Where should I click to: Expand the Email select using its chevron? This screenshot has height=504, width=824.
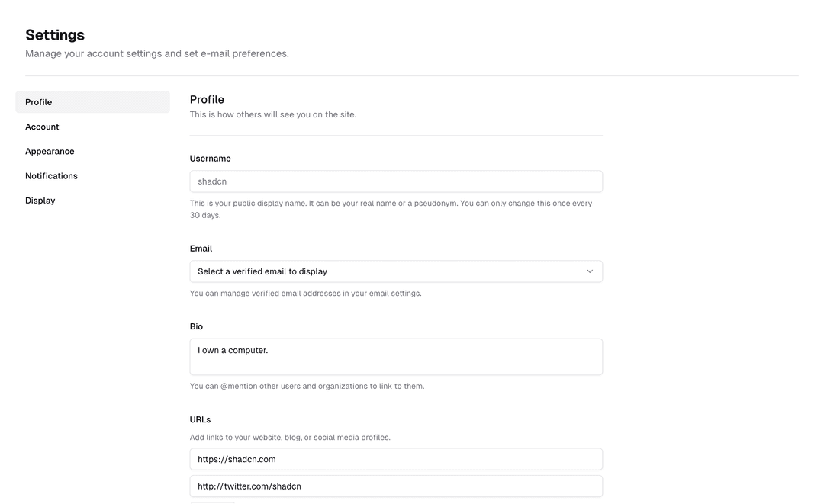pyautogui.click(x=589, y=271)
